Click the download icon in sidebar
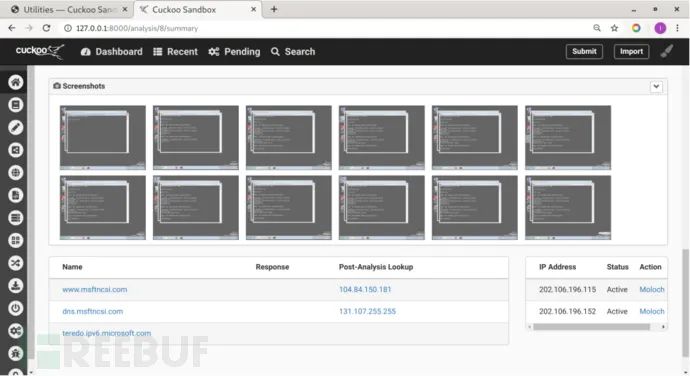 tap(15, 286)
